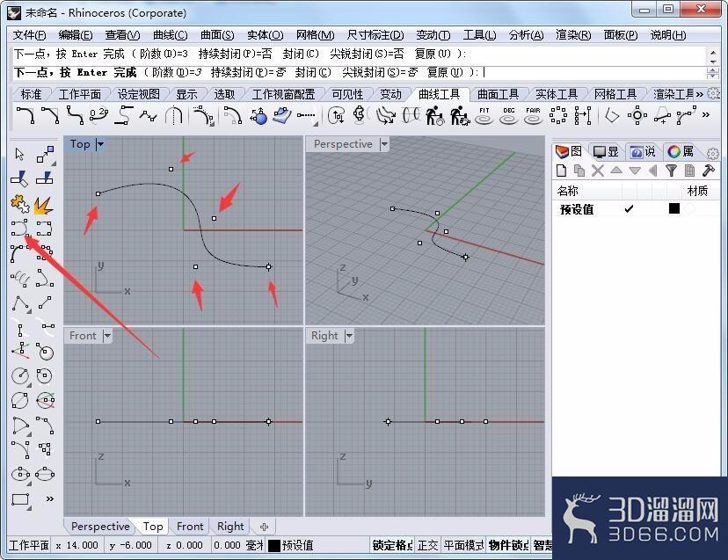Select the circle center-radius tool
Viewport: 728px width, 560px height.
pos(20,375)
